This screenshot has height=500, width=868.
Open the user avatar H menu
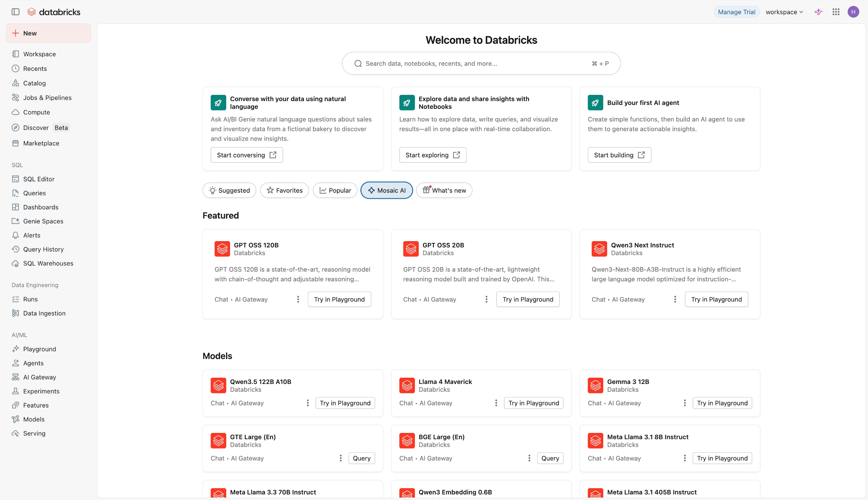click(853, 12)
